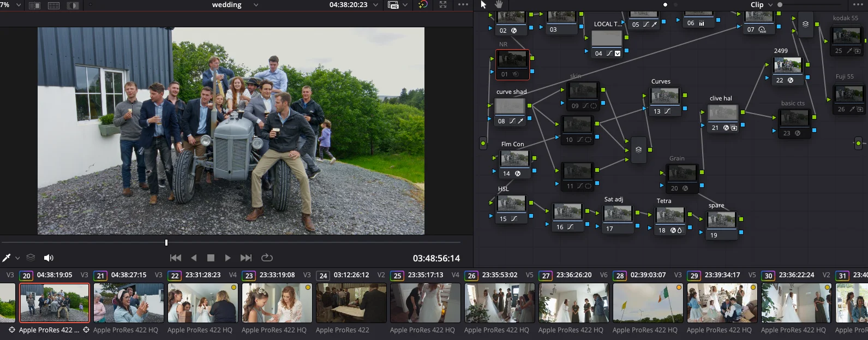This screenshot has width=868, height=340.
Task: Jump to the last frame button
Action: click(246, 258)
